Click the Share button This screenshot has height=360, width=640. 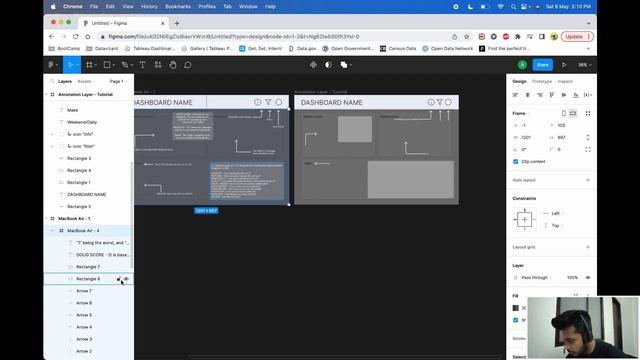coord(542,65)
